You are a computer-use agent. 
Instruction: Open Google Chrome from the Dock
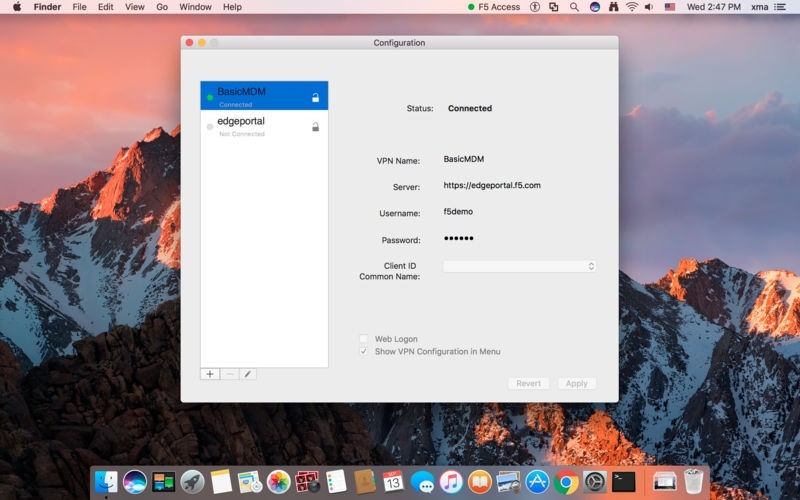(567, 482)
